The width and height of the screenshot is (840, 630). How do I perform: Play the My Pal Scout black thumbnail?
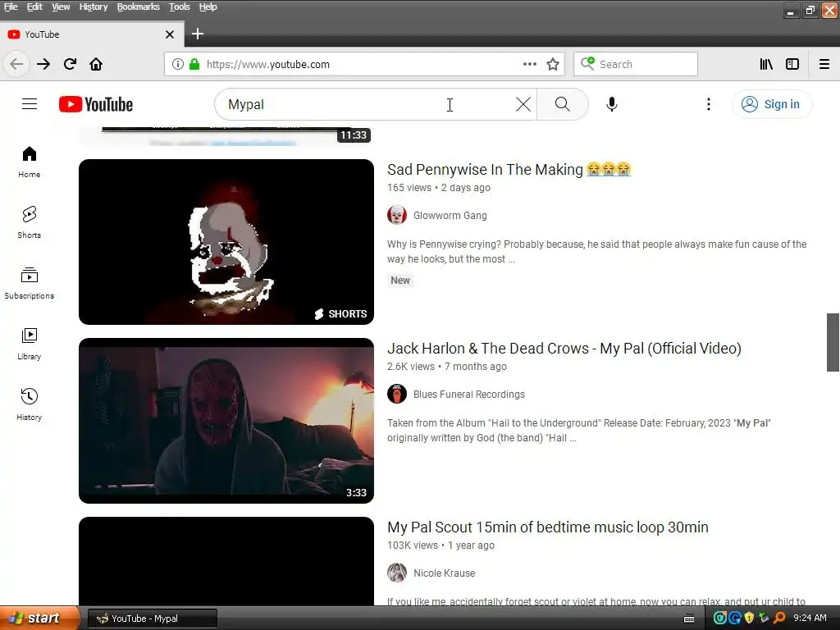(x=226, y=561)
